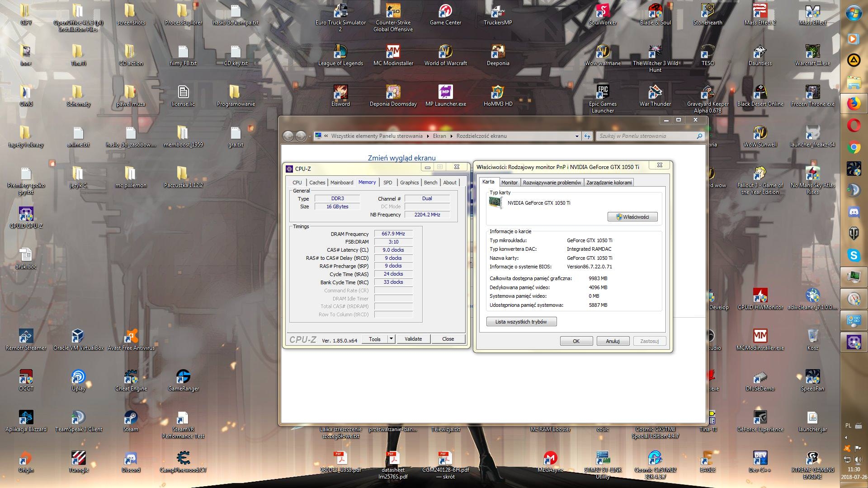868x488 pixels.
Task: Click the Windows Start orb
Action: tap(854, 13)
